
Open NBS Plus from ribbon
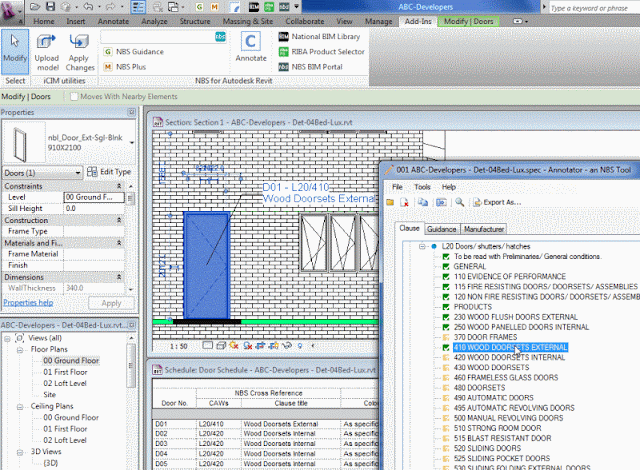[x=125, y=67]
